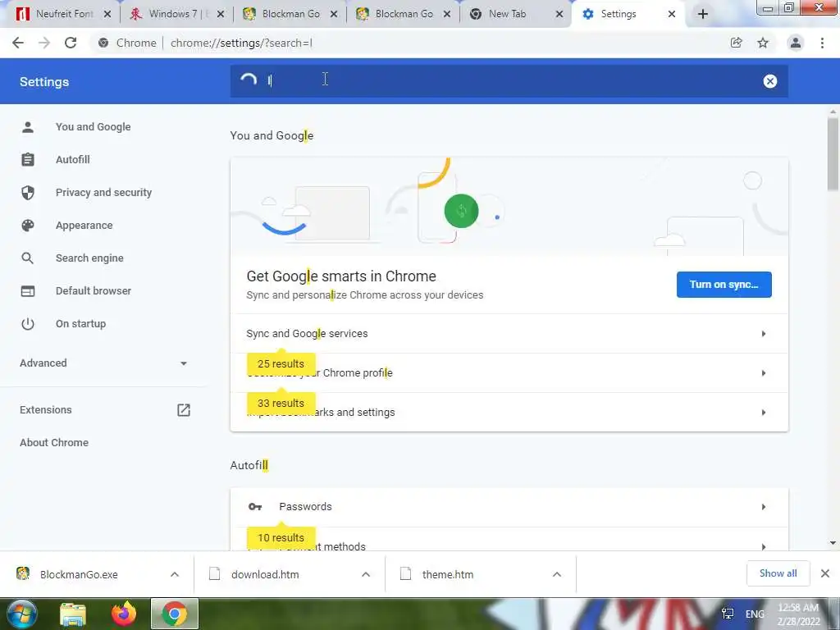Screen dimensions: 840x630
Task: Open download.htm download options chevron
Action: pos(366,574)
